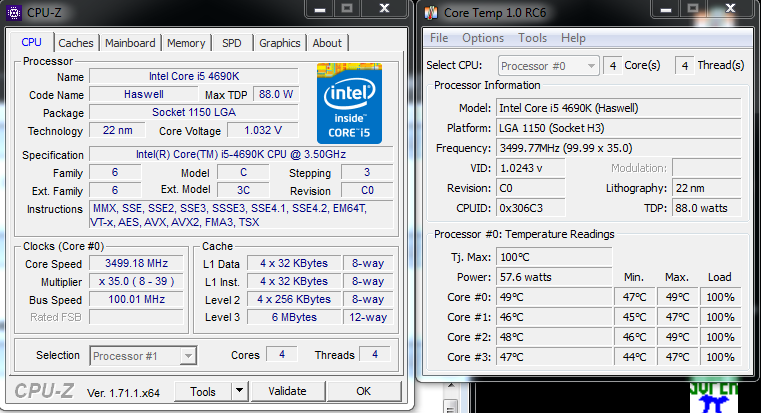Screen dimensions: 761x413
Task: Click the Instructions list field
Action: point(241,215)
